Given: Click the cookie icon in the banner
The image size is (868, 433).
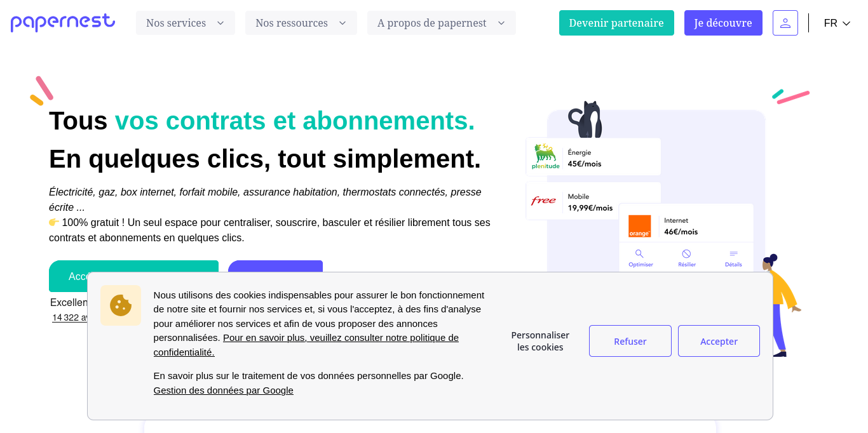Looking at the screenshot, I should (121, 305).
